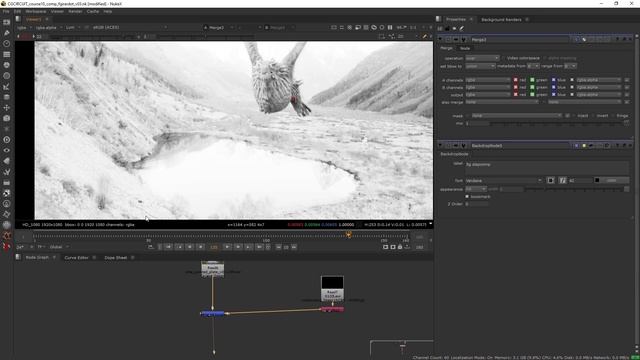This screenshot has width=640, height=360.
Task: Click the BackdropNode label text field
Action: pyautogui.click(x=547, y=167)
